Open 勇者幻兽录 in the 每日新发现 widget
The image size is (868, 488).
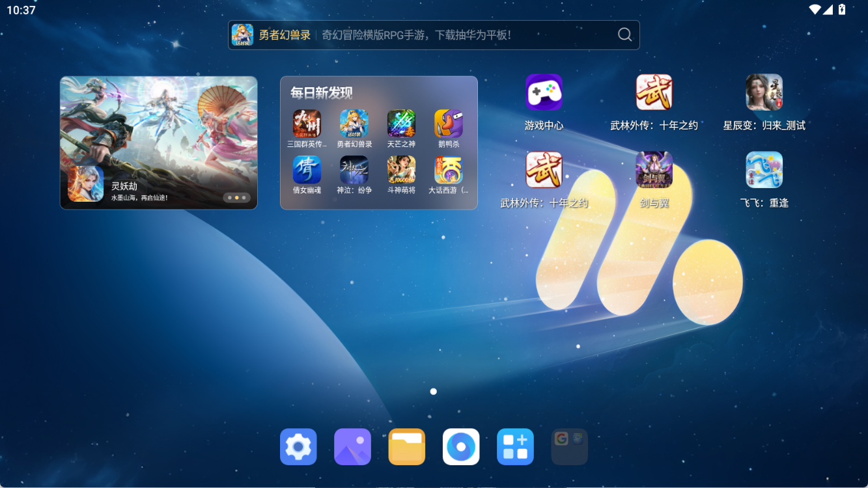coord(354,124)
